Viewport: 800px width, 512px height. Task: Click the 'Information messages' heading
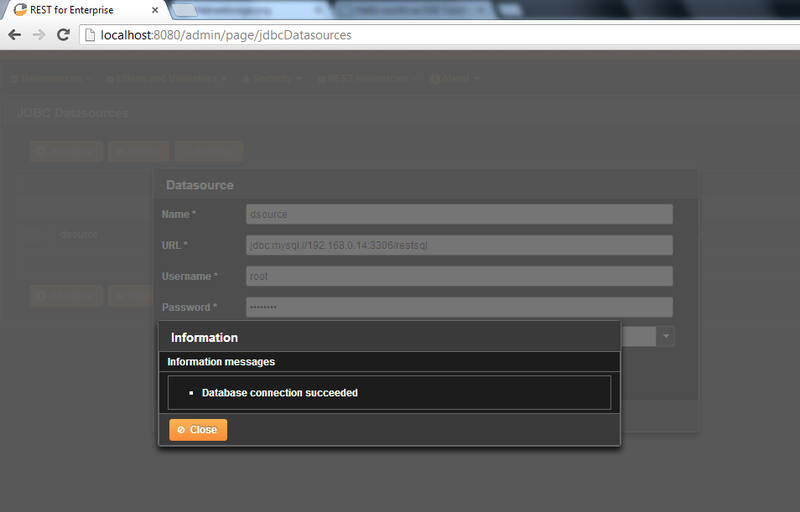click(x=221, y=362)
